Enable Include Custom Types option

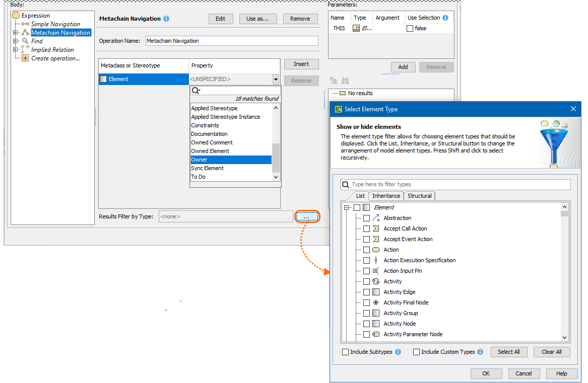click(x=416, y=352)
